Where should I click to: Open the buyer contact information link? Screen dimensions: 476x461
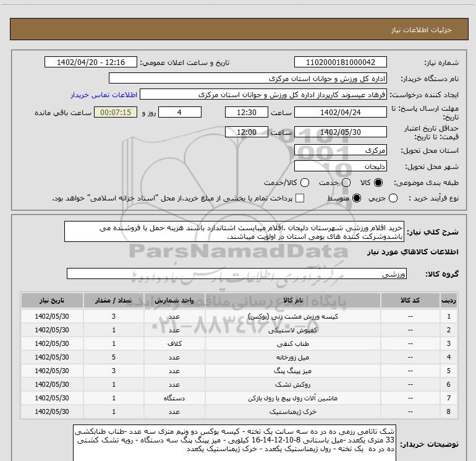[x=104, y=95]
